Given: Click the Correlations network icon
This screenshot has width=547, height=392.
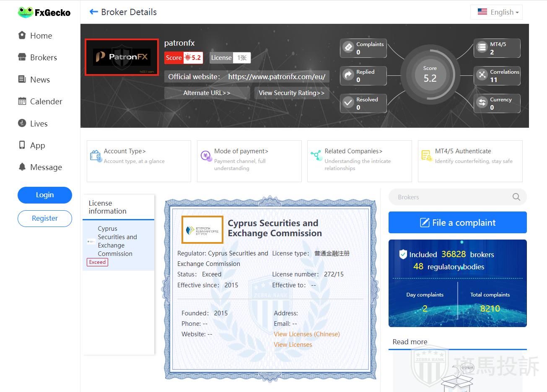Looking at the screenshot, I should pos(482,75).
